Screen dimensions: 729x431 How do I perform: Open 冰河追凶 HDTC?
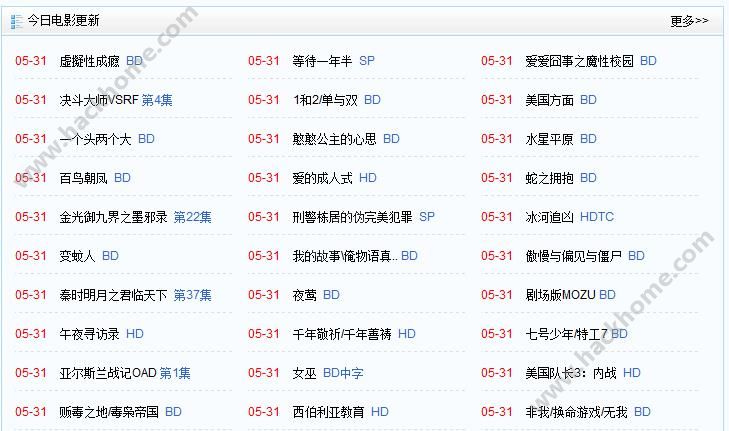570,217
